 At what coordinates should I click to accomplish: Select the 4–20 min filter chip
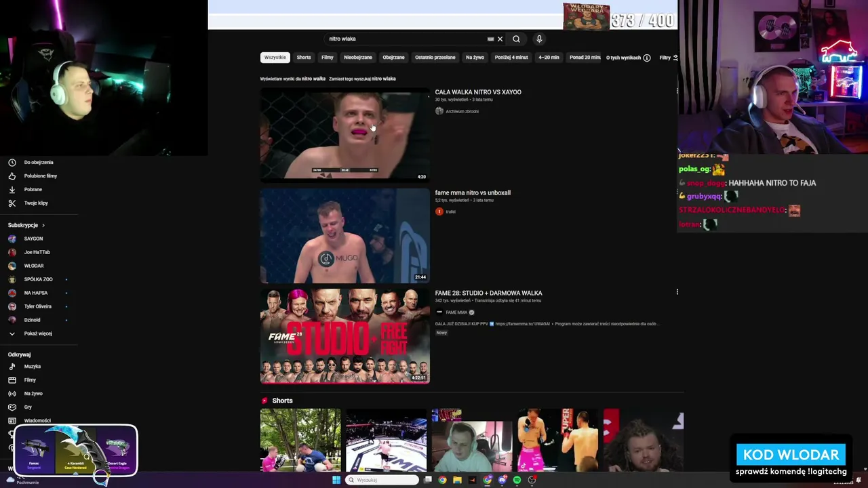click(549, 58)
